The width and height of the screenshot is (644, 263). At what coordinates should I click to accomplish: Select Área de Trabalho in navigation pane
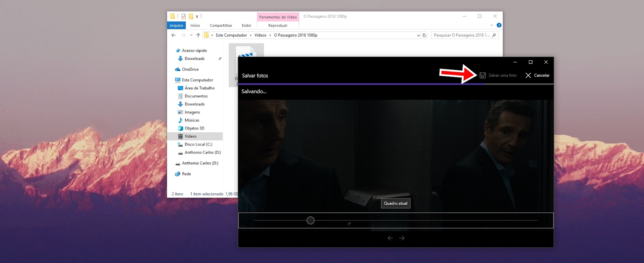200,88
